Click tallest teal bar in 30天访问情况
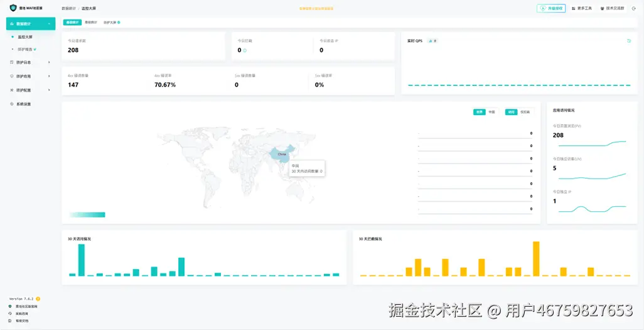The height and width of the screenshot is (330, 644). 82,260
